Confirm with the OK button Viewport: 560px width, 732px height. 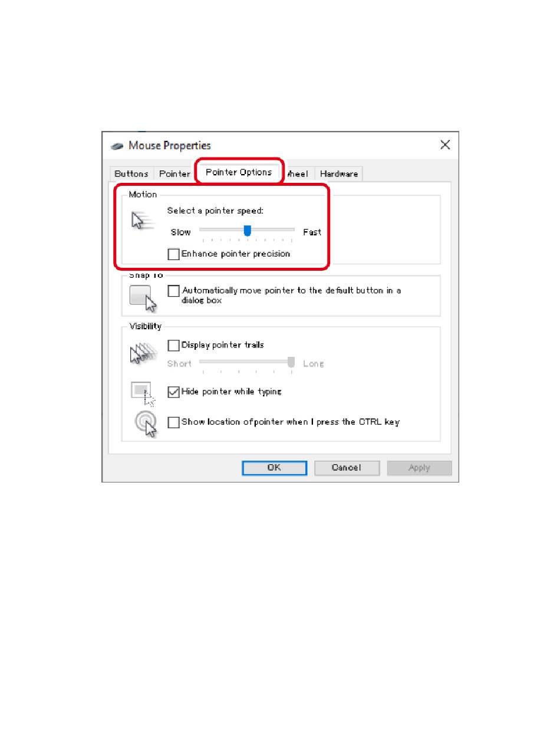click(274, 468)
